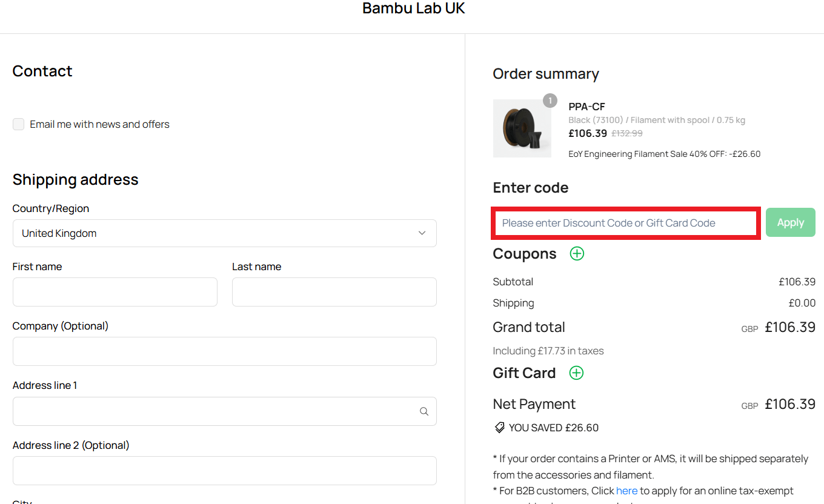Click the Address line 2 (Optional) field
824x504 pixels.
tap(224, 471)
